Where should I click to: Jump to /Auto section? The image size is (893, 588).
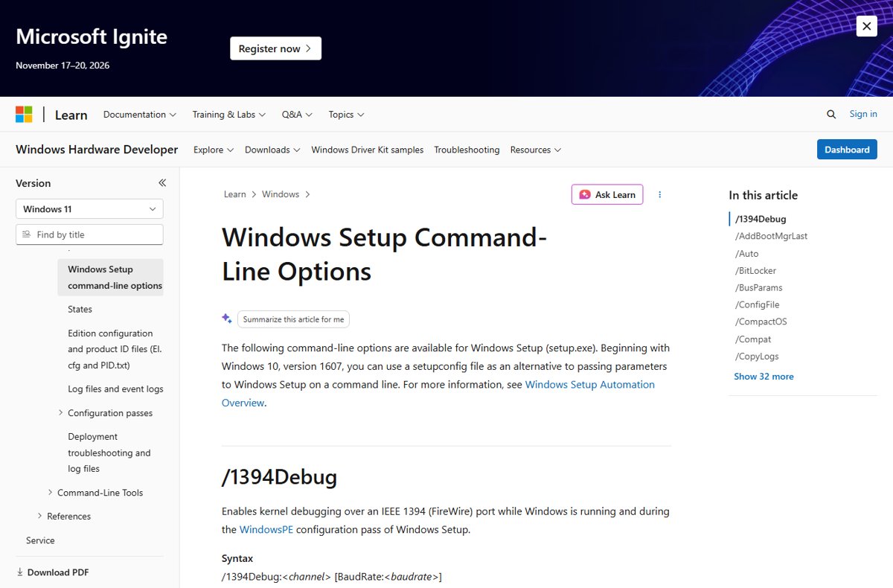(x=746, y=254)
